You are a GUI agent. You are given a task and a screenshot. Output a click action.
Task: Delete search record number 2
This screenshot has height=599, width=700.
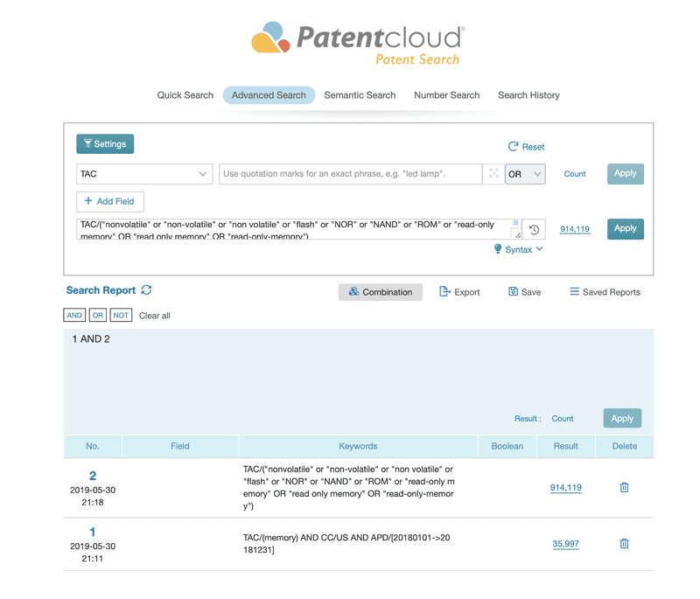coord(624,487)
